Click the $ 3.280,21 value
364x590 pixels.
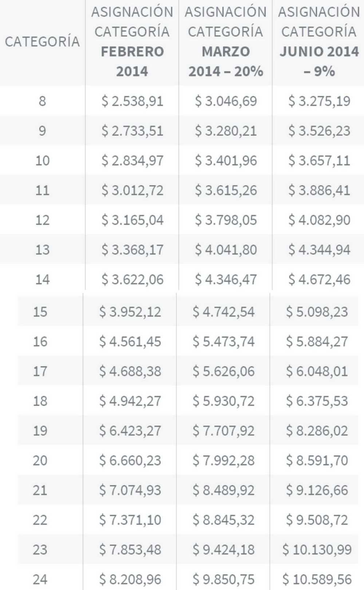pos(226,130)
